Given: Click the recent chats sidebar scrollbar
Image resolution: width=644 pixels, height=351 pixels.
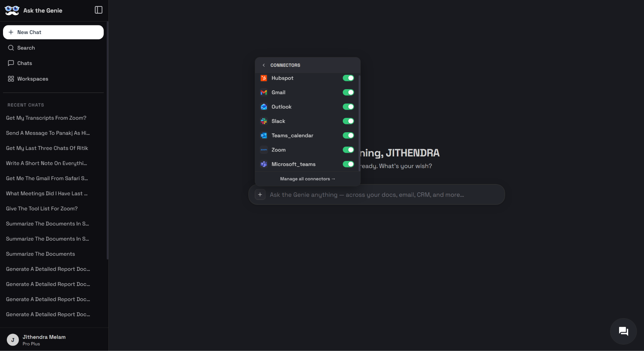Looking at the screenshot, I should point(108,140).
